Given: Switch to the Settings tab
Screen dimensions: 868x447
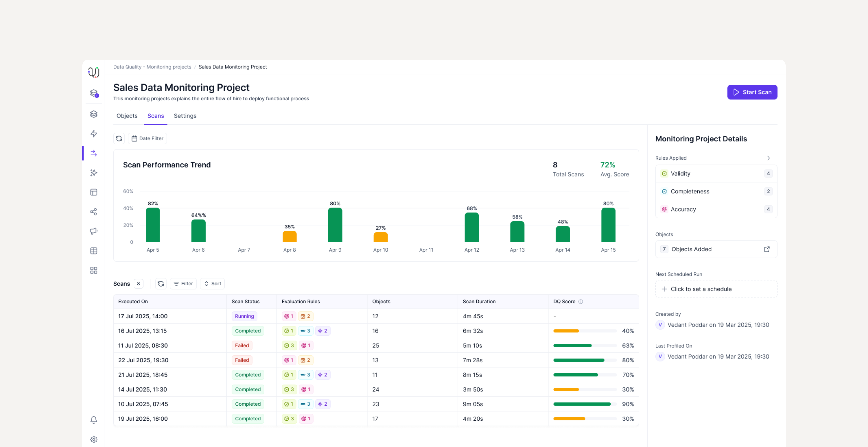Looking at the screenshot, I should click(185, 116).
